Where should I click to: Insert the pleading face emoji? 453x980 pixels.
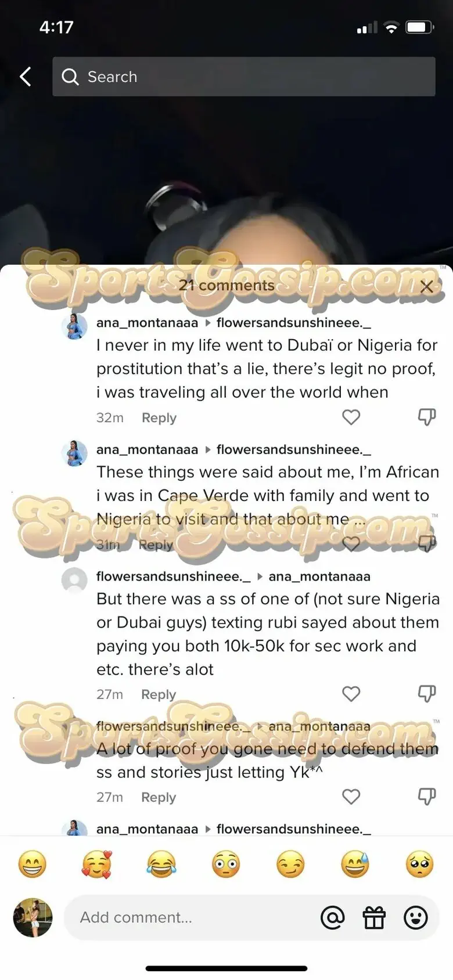(419, 864)
